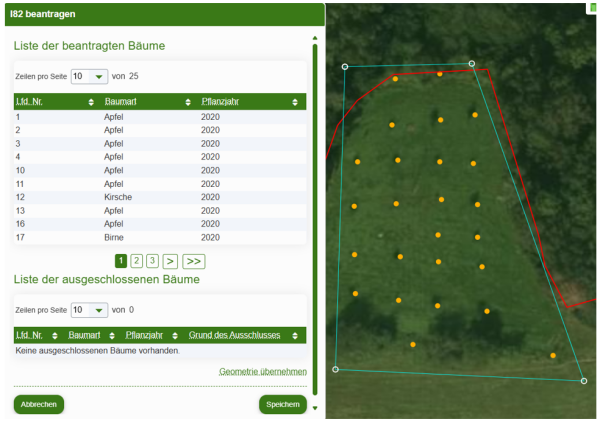The height and width of the screenshot is (422, 600).
Task: Click Grund des Ausschlusses column header
Action: coord(234,335)
